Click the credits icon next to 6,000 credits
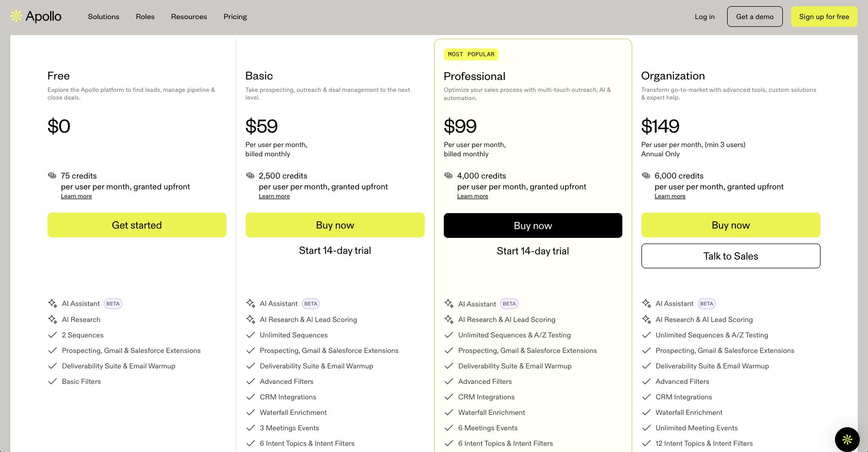Viewport: 868px width, 452px height. (x=646, y=176)
